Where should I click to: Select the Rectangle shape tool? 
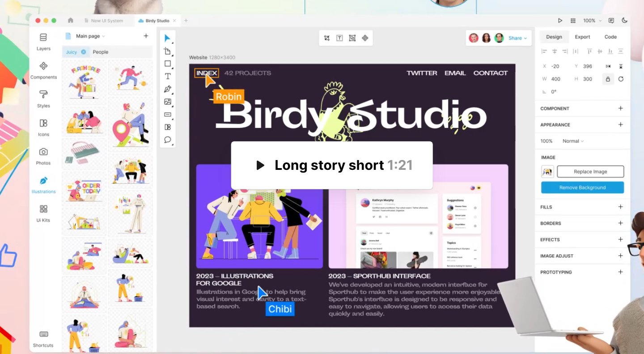click(x=168, y=63)
